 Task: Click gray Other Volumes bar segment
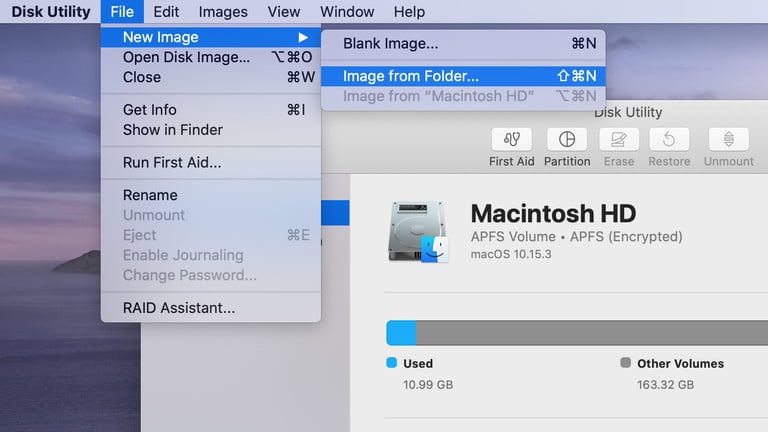592,333
